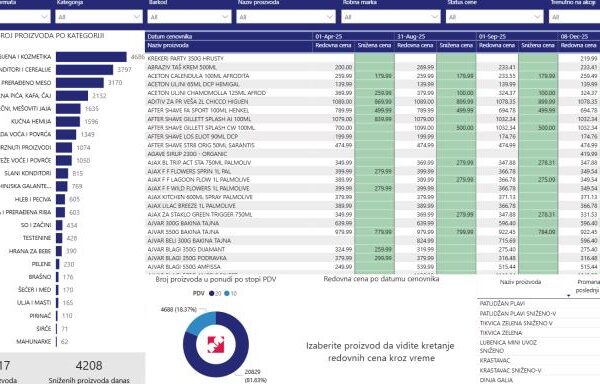Expand the Barkod filter dropdown

190,17
